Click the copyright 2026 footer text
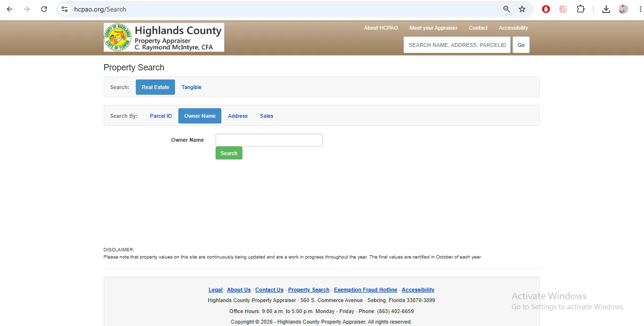 click(x=321, y=322)
